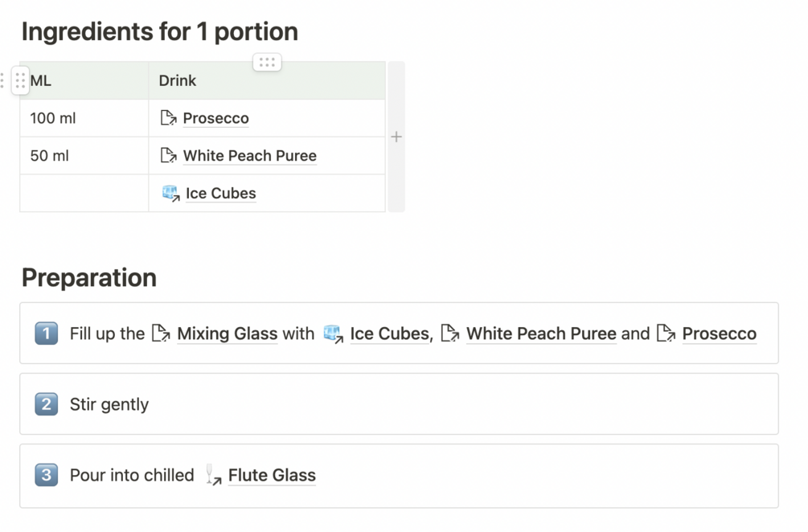Viewport: 808px width, 532px height.
Task: Open the Ice Cubes page link in table
Action: 220,194
